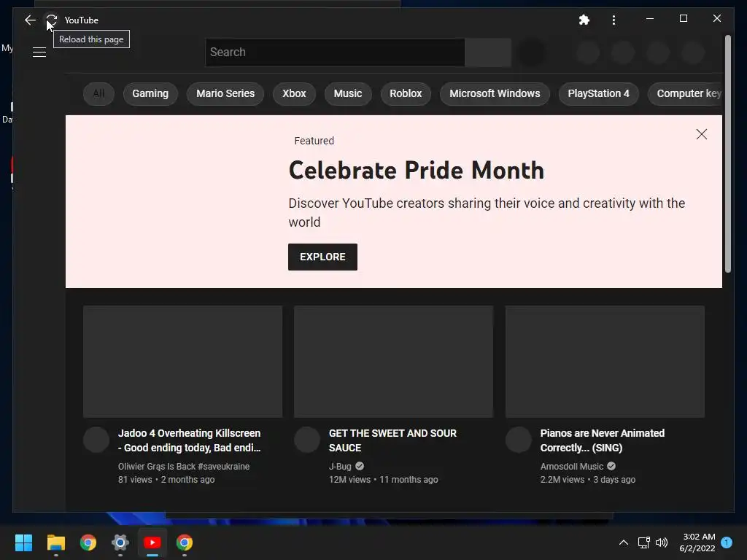Screen dimensions: 747x560
Task: Go back with the back arrow
Action: pyautogui.click(x=30, y=20)
